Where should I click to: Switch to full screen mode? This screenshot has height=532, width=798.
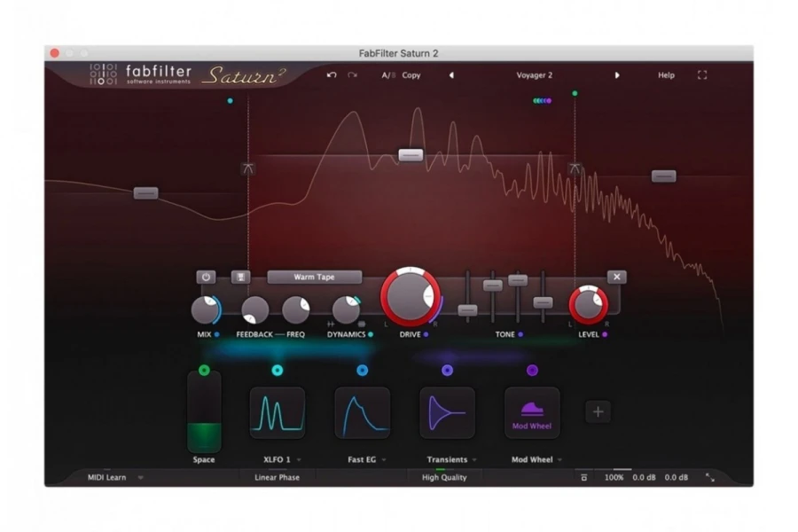[x=702, y=74]
